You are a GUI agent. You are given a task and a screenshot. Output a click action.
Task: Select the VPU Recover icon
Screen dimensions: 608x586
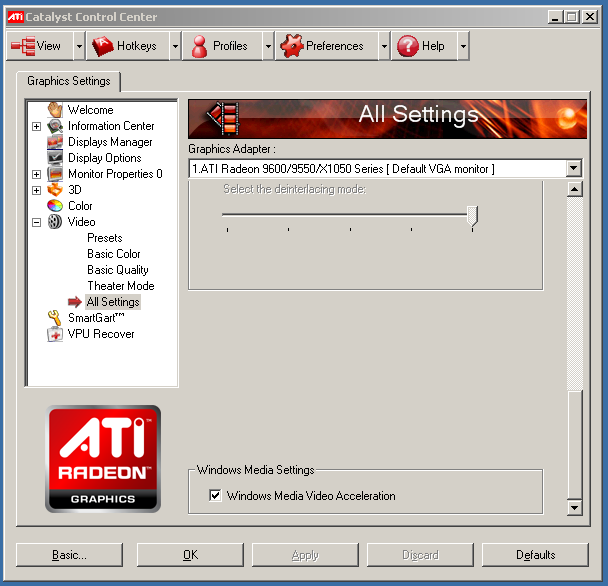(55, 334)
